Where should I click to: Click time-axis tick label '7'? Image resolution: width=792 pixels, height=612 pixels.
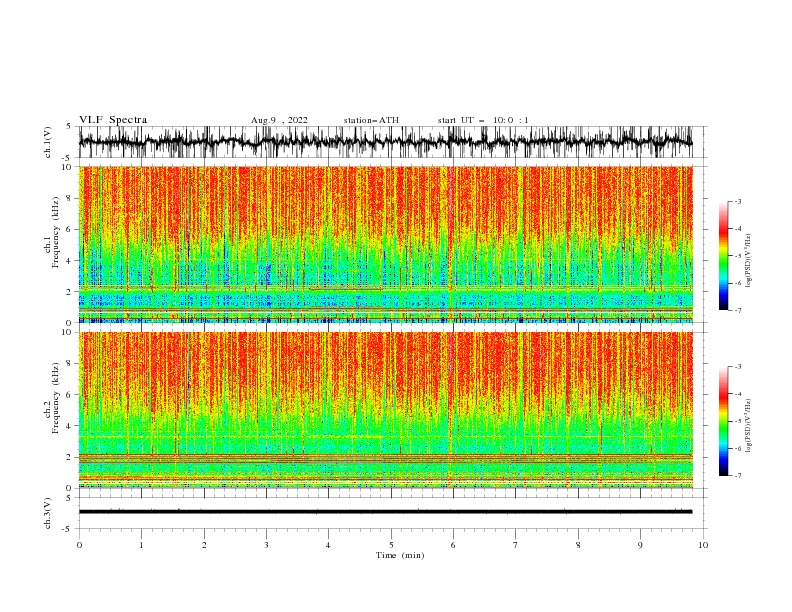coord(516,545)
